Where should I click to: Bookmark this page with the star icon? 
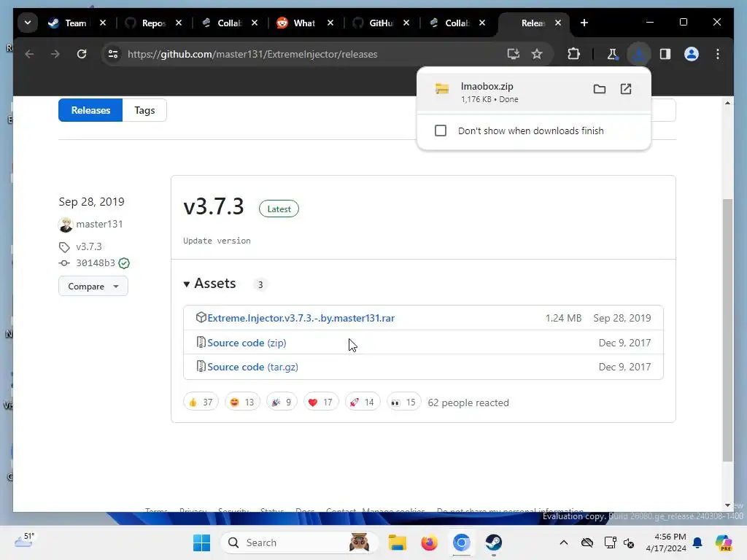(x=537, y=54)
